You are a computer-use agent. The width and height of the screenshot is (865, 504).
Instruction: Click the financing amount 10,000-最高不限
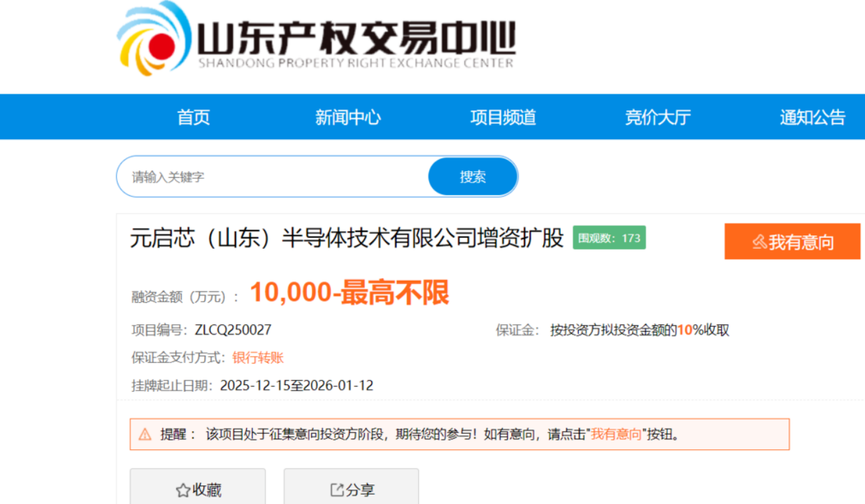[349, 293]
